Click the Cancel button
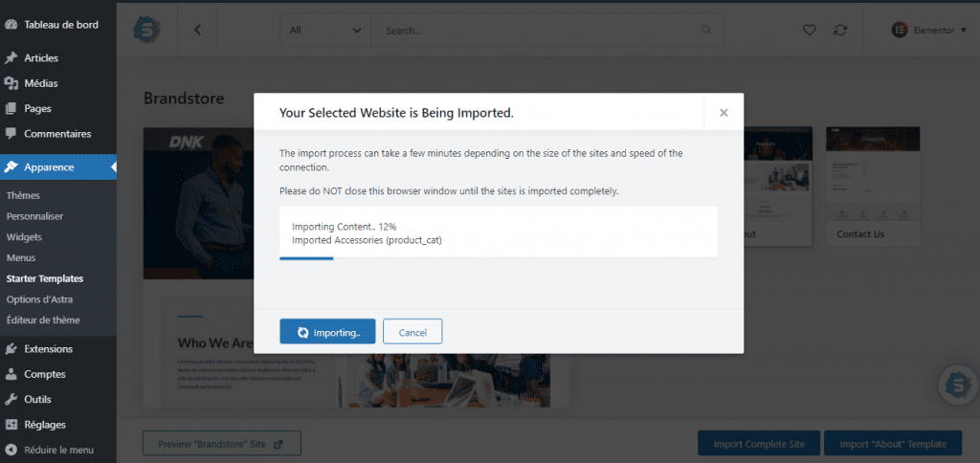Viewport: 980px width, 463px height. [x=412, y=332]
